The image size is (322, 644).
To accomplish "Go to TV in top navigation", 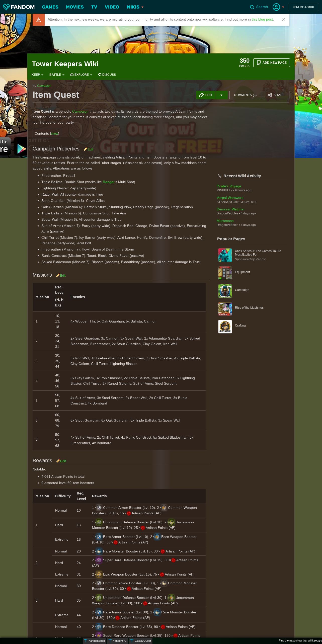I will click(x=94, y=7).
